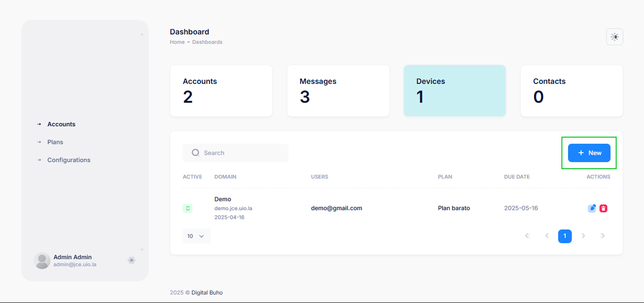Select the highlighted Devices stat card
The width and height of the screenshot is (644, 303).
tap(454, 90)
